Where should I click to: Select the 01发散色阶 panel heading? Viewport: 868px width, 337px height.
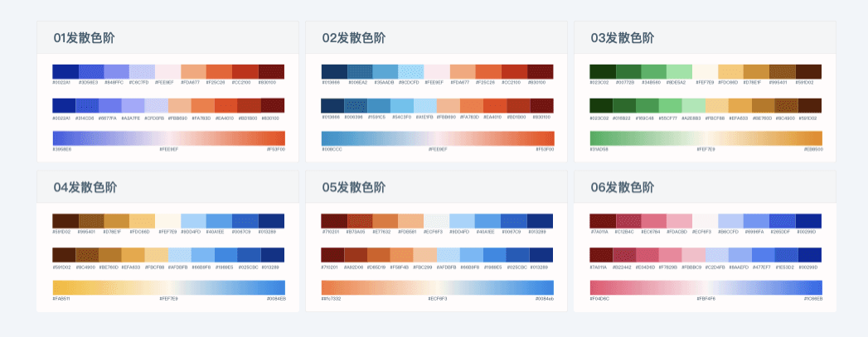pos(84,38)
